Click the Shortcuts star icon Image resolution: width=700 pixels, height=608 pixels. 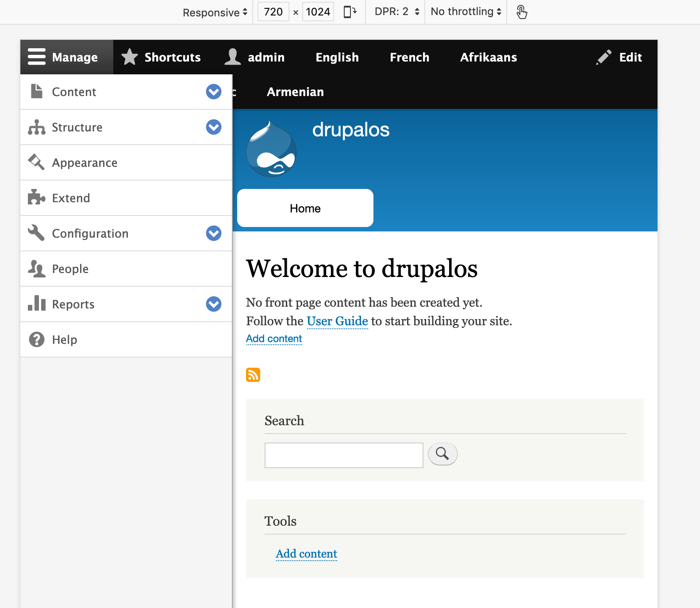click(x=130, y=57)
